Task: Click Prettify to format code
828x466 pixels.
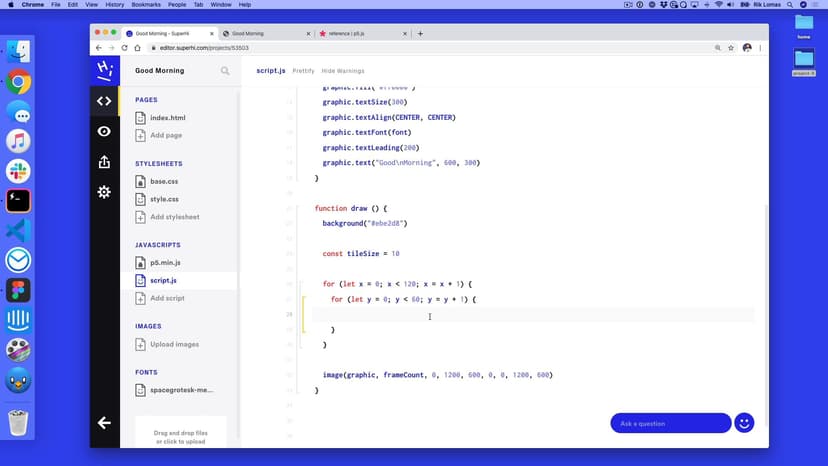Action: coord(303,71)
